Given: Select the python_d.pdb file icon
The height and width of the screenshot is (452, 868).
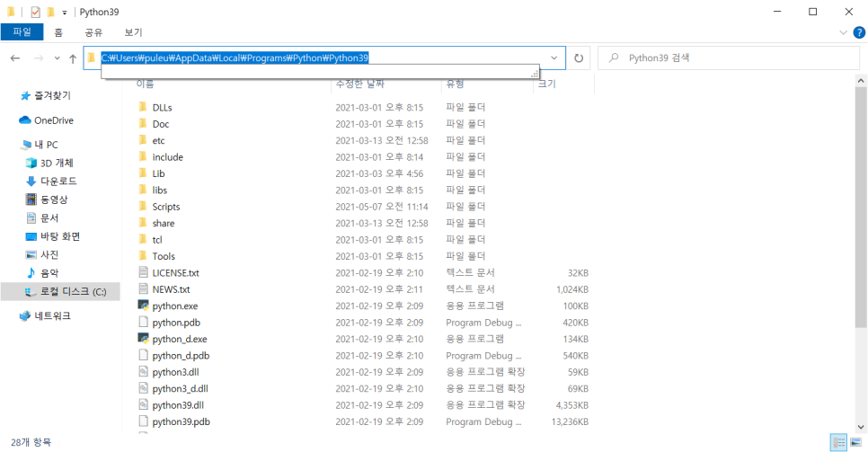Looking at the screenshot, I should point(144,356).
